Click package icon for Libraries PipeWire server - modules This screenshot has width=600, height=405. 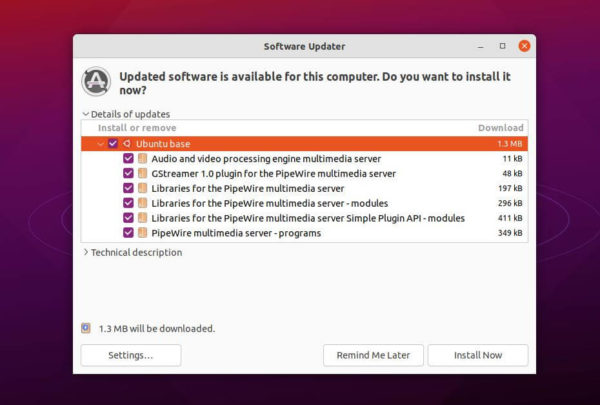pos(142,203)
